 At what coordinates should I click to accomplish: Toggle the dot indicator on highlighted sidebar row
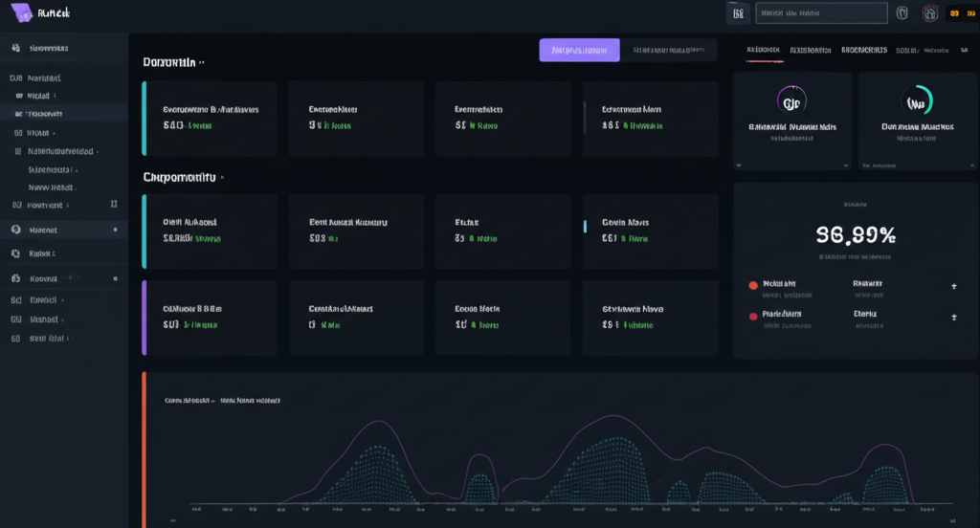[x=115, y=230]
